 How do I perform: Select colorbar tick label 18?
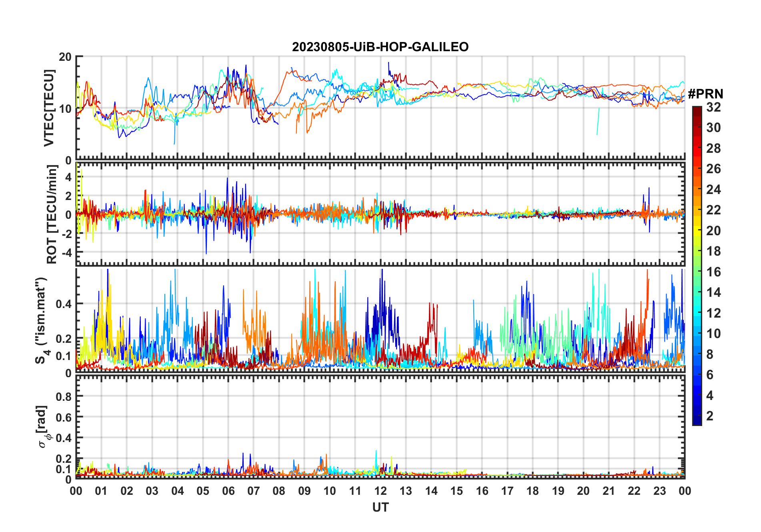click(x=713, y=251)
